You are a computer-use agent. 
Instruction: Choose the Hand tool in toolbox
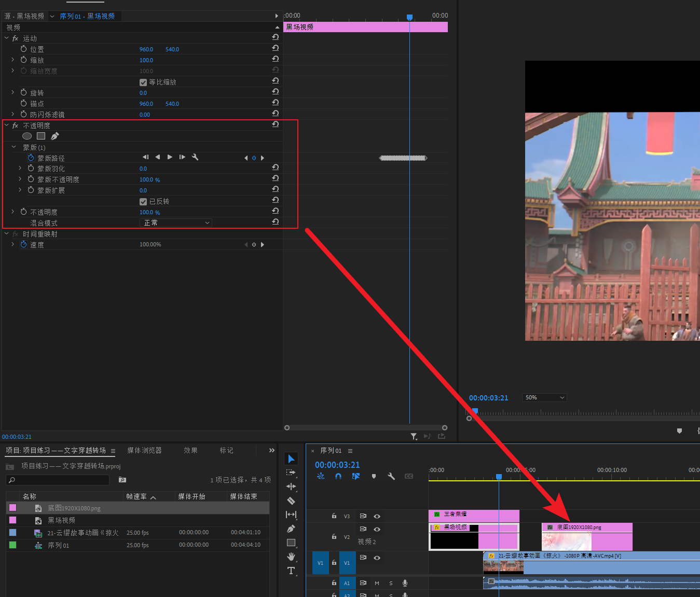tap(291, 557)
